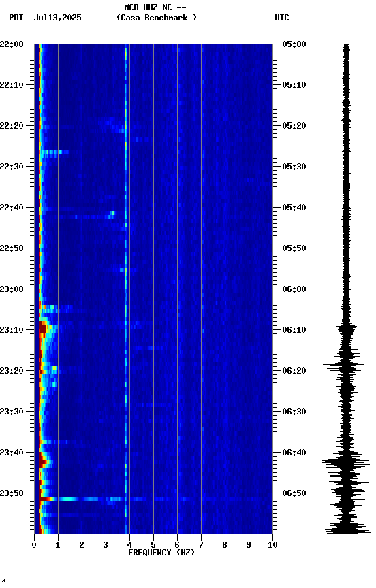This screenshot has width=376, height=588.
Task: Click the '1' frequency axis tick label
Action: [58, 545]
